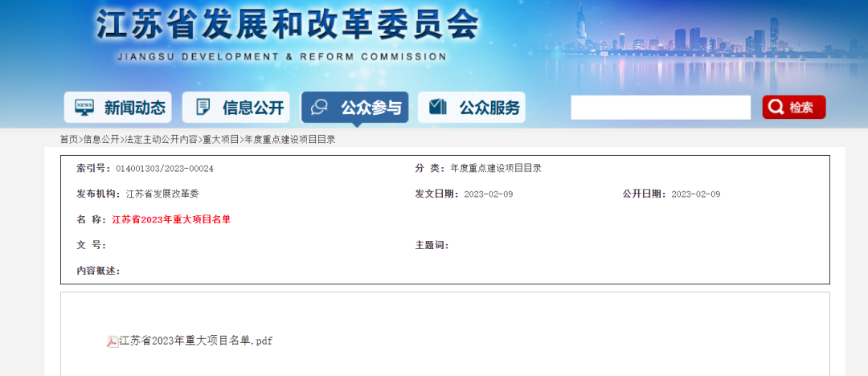The height and width of the screenshot is (376, 868).
Task: Navigate to 重大项目 breadcrumb item
Action: click(x=220, y=139)
